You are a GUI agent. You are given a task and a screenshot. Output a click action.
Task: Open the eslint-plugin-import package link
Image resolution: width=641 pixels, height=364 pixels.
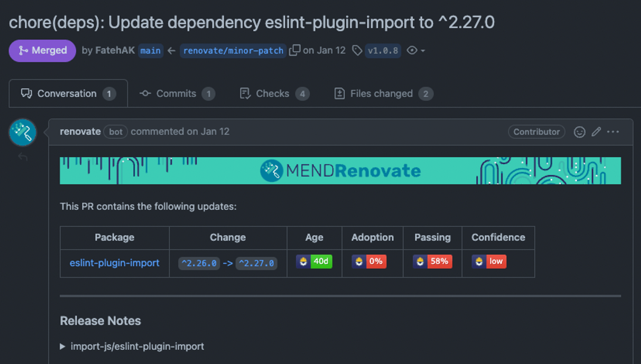[114, 263]
